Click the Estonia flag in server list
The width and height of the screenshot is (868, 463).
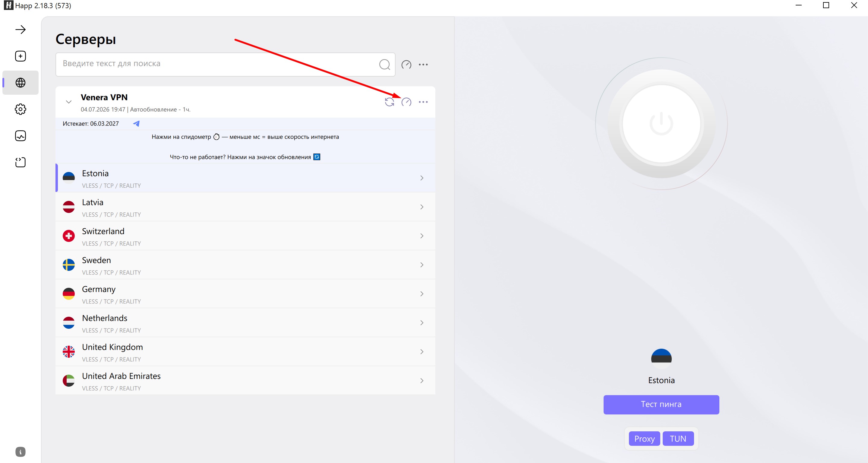[69, 178]
